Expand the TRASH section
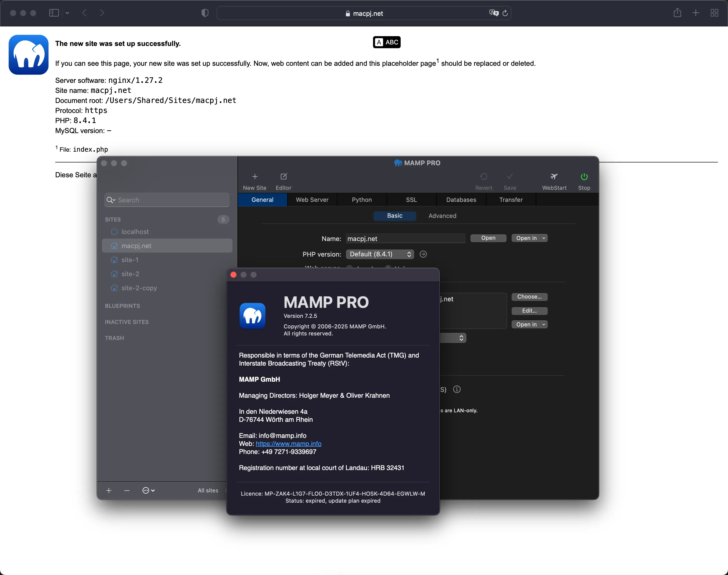 click(x=114, y=338)
